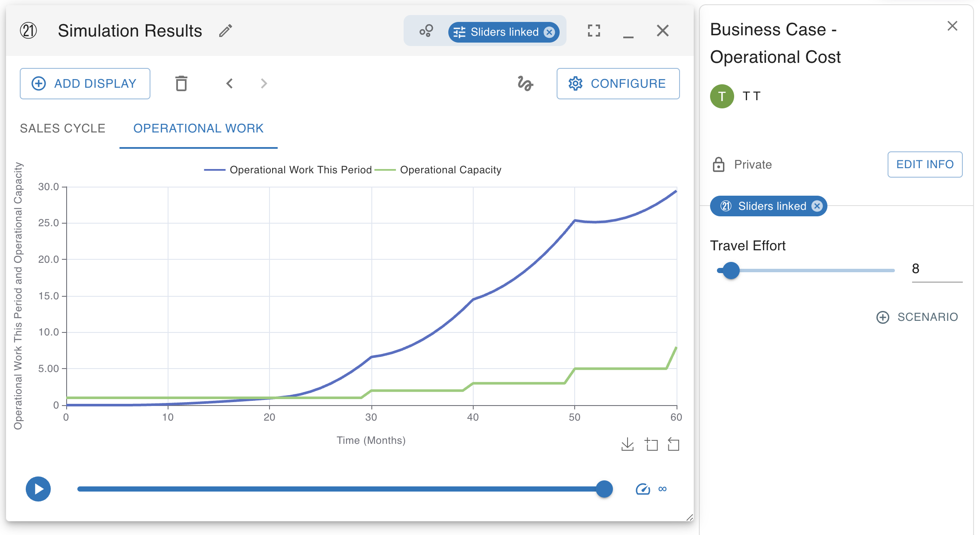
Task: Open the playback speed gauge icon
Action: 643,489
